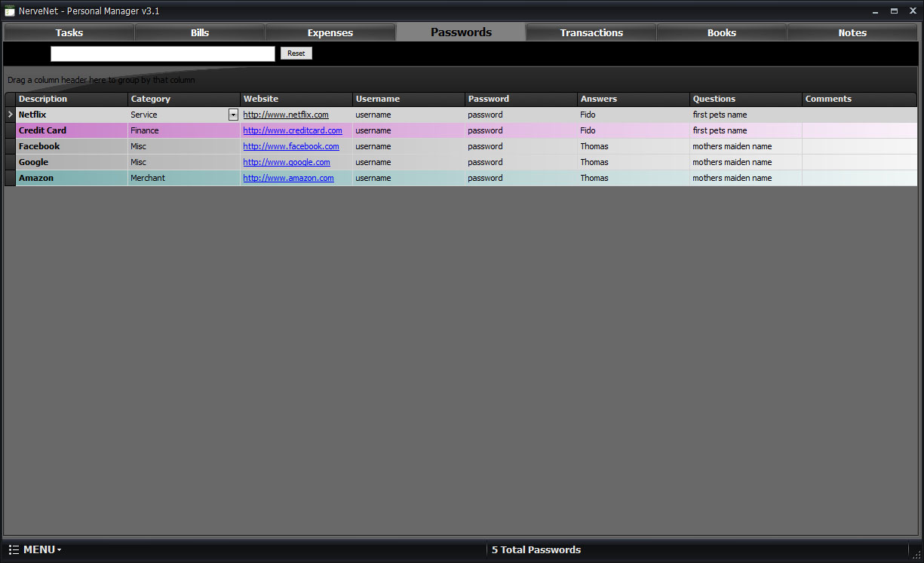Select the Facebook row selector cell
The height and width of the screenshot is (563, 924).
(10, 146)
